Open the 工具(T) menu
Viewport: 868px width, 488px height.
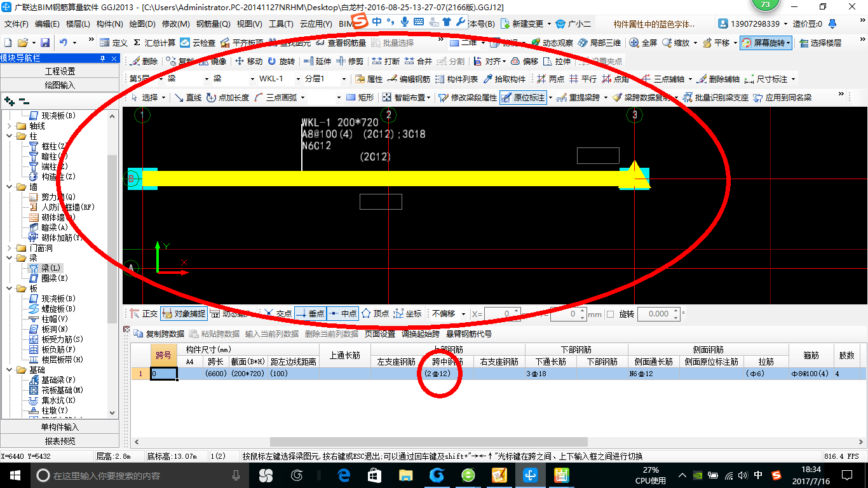click(281, 24)
